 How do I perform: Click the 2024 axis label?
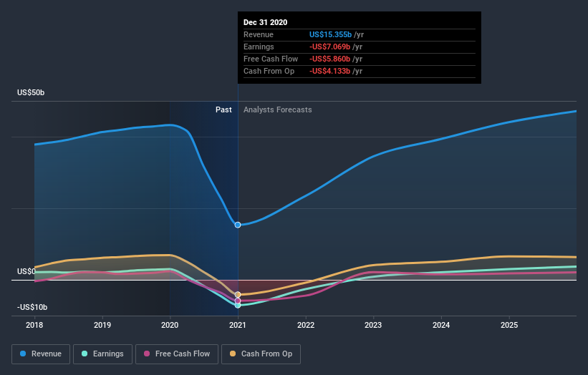pyautogui.click(x=441, y=325)
